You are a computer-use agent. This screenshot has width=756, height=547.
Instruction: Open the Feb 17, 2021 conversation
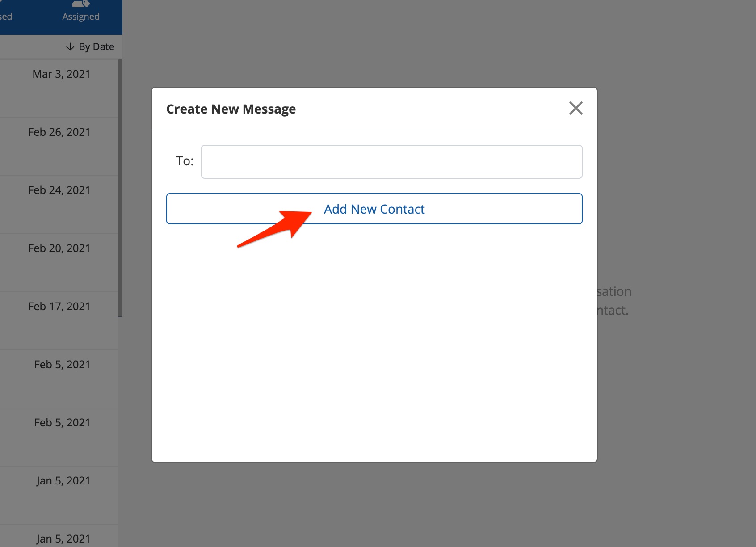coord(59,307)
